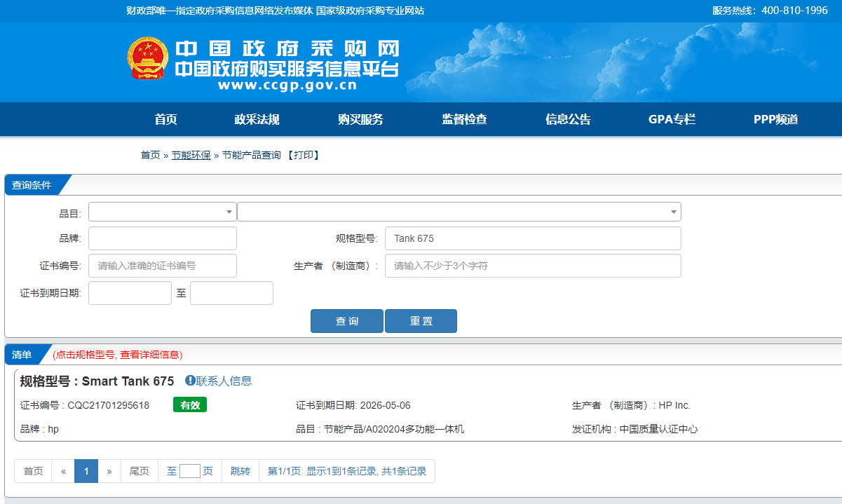Open the GPA专栏 navigation item
The height and width of the screenshot is (504, 842).
[672, 119]
